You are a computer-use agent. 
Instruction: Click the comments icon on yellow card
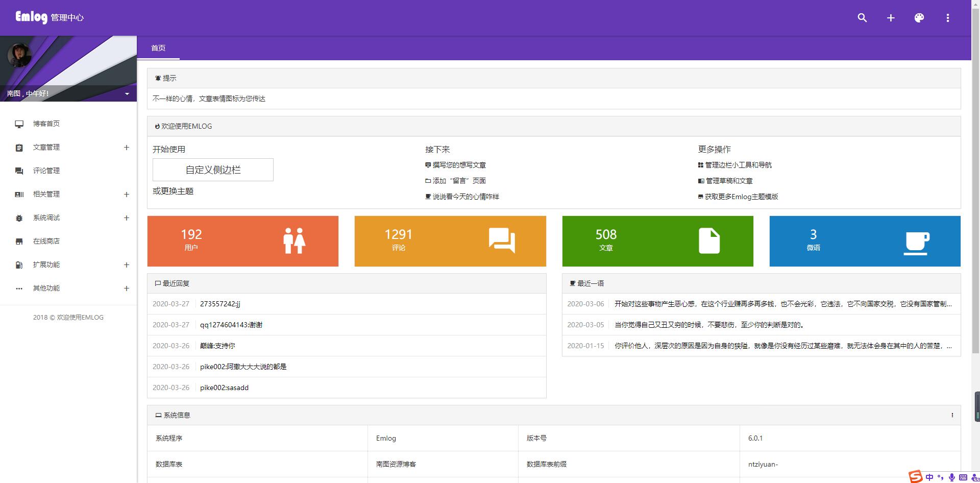[502, 240]
